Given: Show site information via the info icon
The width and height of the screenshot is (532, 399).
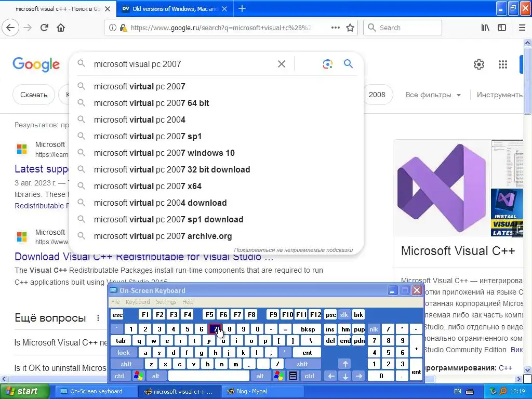Looking at the screenshot, I should 113,28.
